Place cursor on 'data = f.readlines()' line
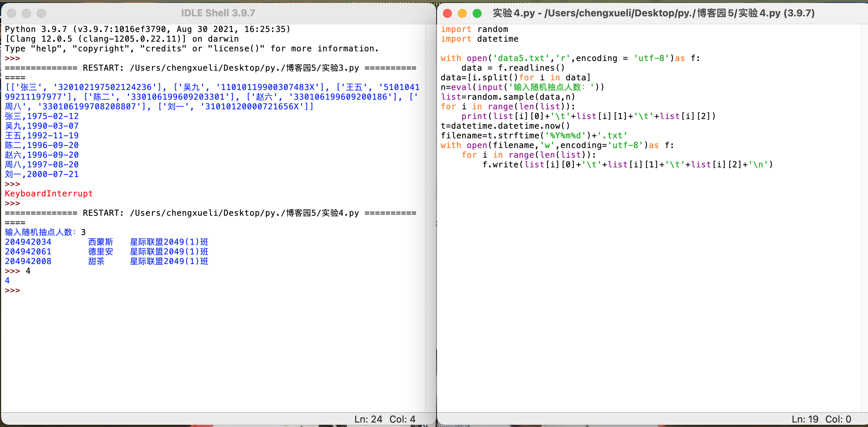Screen dimensions: 868x427 pyautogui.click(x=512, y=68)
